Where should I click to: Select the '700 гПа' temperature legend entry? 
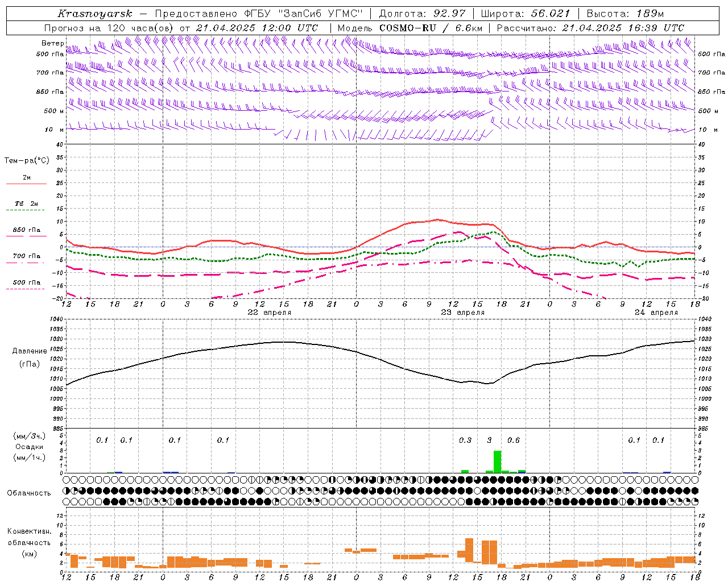27,256
